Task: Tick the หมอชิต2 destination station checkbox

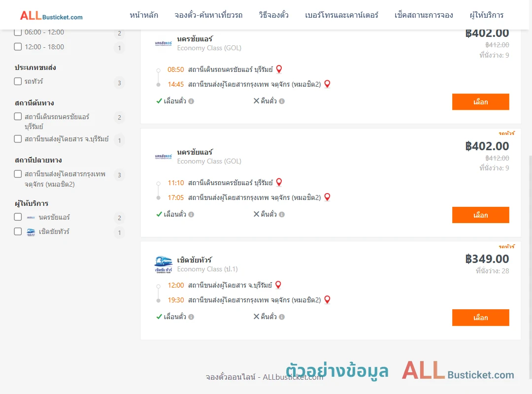Action: pos(18,174)
